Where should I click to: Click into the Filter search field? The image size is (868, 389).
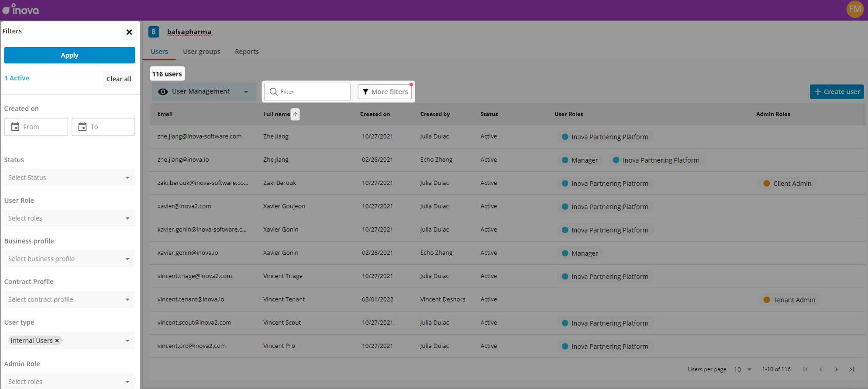(307, 92)
